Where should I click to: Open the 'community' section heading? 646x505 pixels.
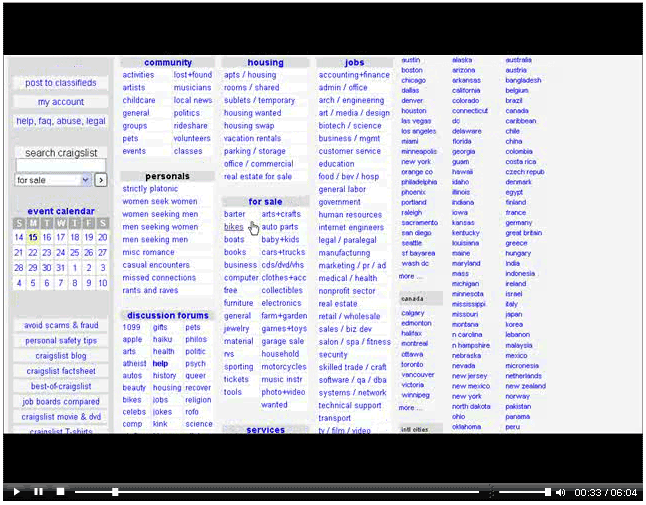pyautogui.click(x=168, y=63)
